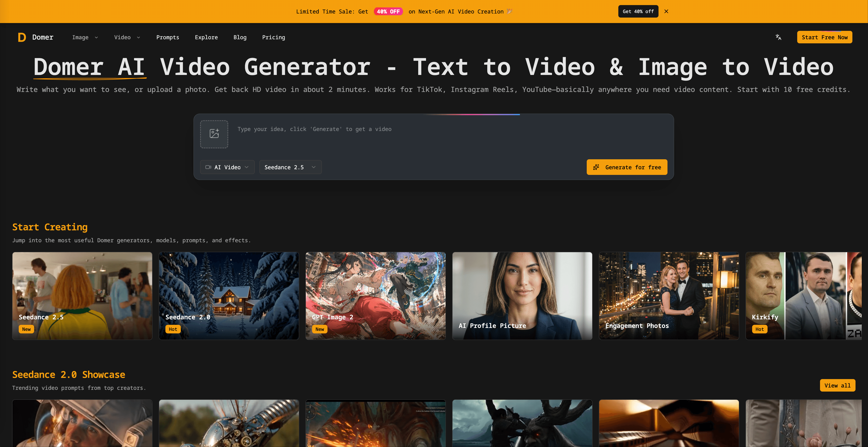The height and width of the screenshot is (447, 868).
Task: Open the language translation icon
Action: point(778,37)
